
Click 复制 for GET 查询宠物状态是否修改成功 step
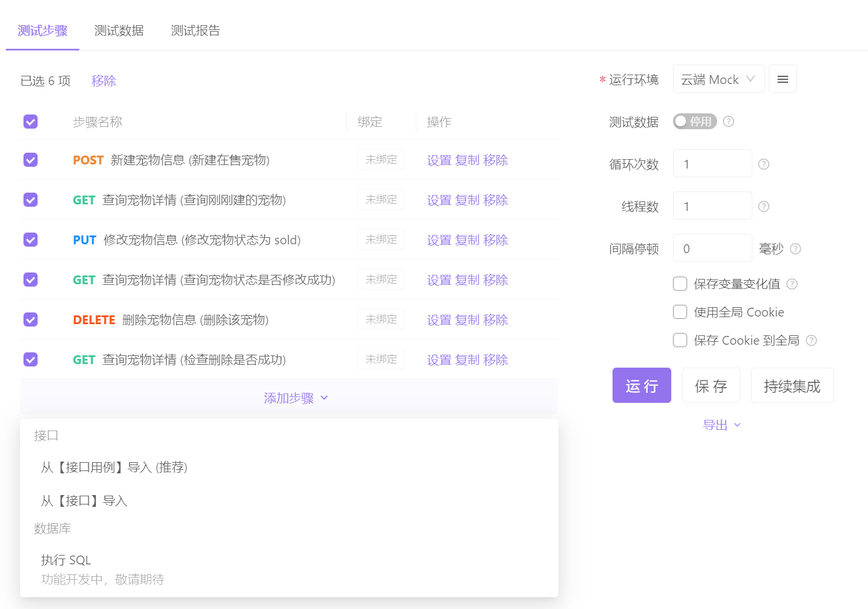coord(467,280)
